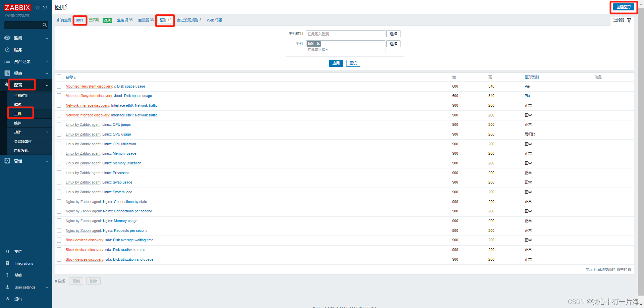Open 主机 in the sidebar

point(17,114)
